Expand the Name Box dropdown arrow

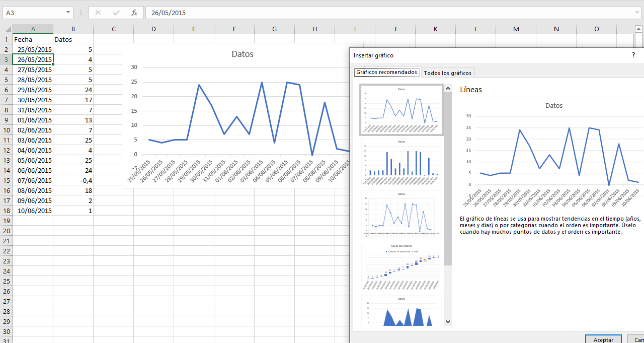pos(68,13)
